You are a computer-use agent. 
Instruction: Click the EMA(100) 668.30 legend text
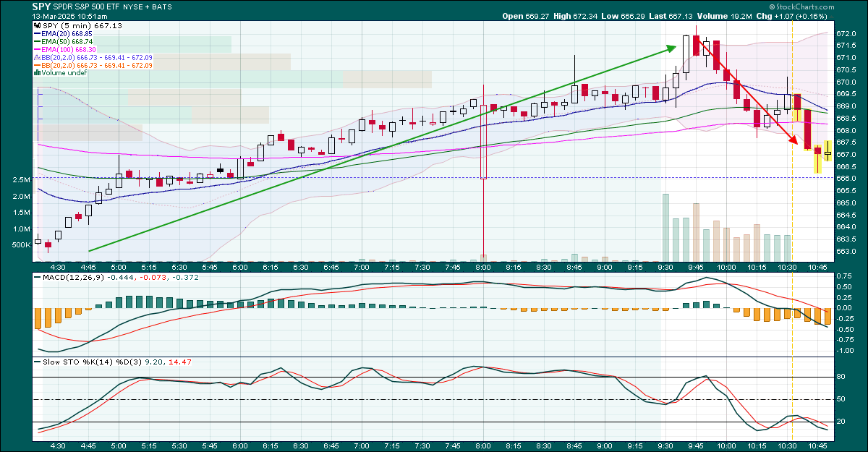click(69, 49)
